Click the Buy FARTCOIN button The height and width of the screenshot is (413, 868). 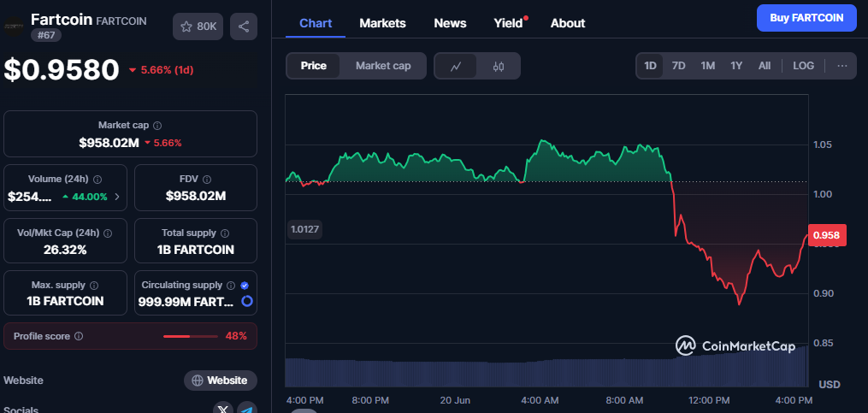click(x=806, y=18)
